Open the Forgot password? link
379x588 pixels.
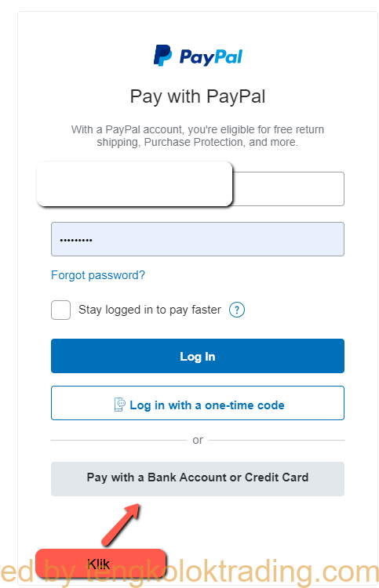(98, 275)
